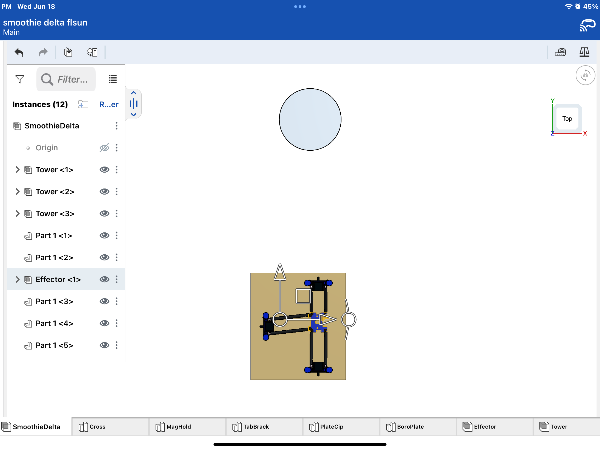This screenshot has height=450, width=600.
Task: Open the three-dot menu for Part 1 <3>
Action: tap(116, 301)
